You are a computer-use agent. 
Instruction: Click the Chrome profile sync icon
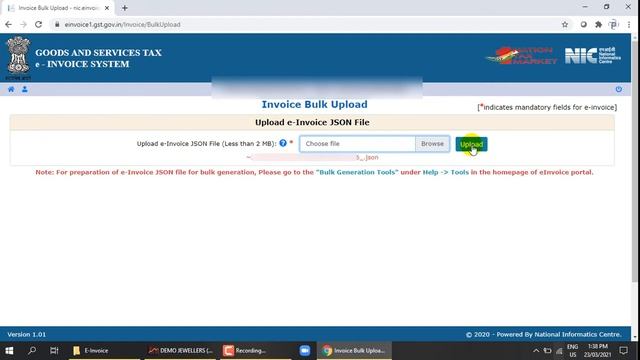click(613, 24)
